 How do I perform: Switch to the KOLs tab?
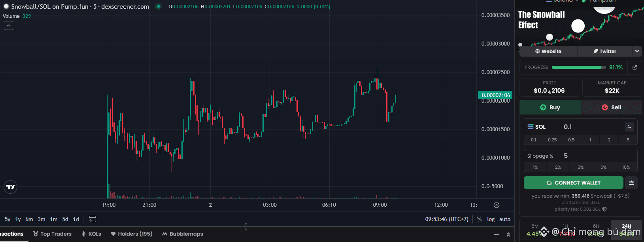(91, 234)
